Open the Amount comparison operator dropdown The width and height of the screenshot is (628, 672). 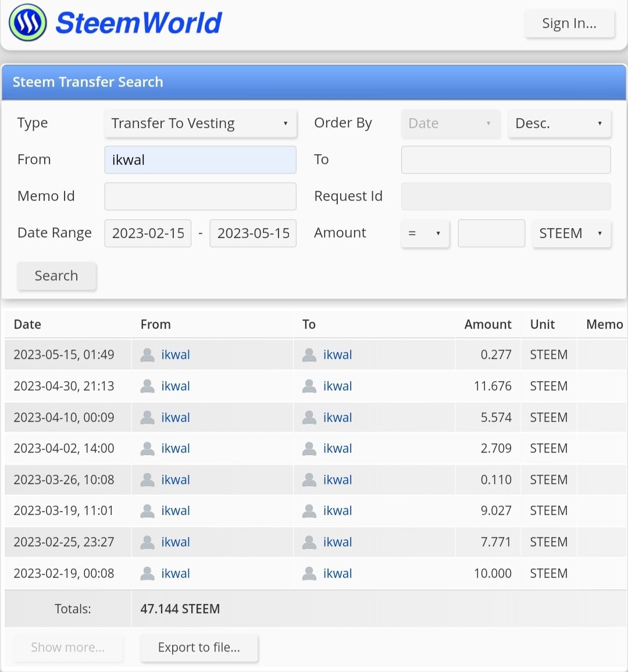425,233
